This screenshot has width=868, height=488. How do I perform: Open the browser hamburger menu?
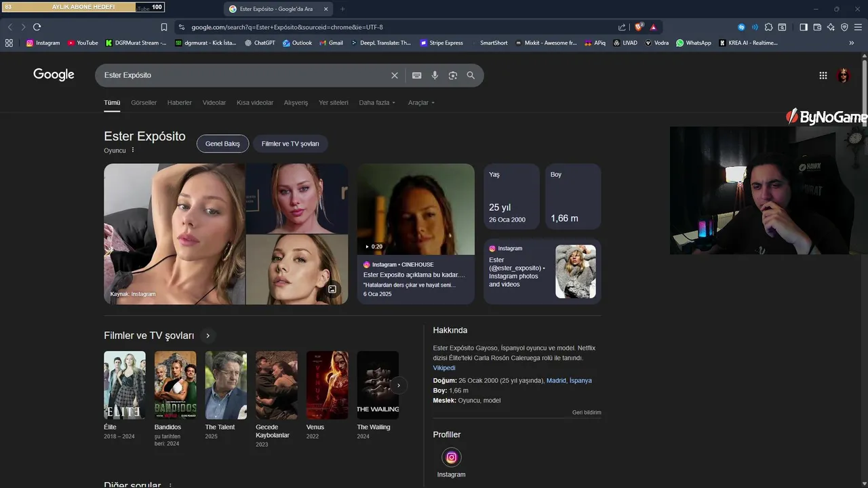859,27
